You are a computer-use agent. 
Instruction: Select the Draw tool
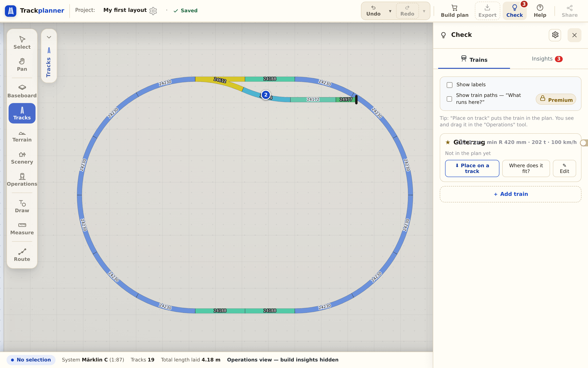pos(22,206)
